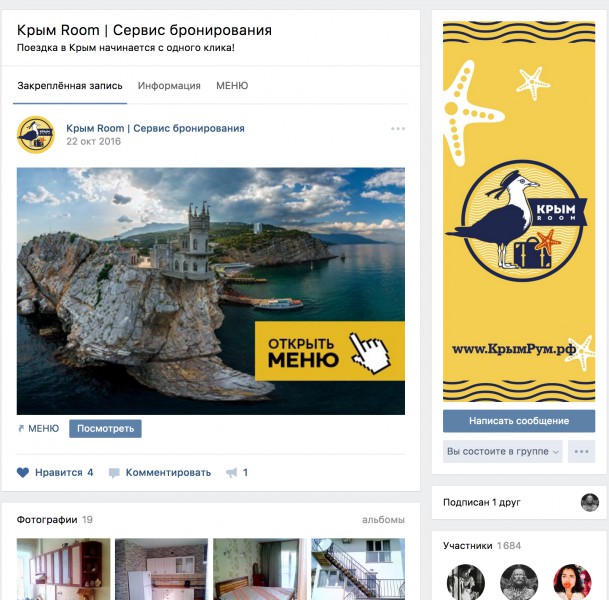609x600 pixels.
Task: Open second member avatar with bearded man
Action: (519, 582)
